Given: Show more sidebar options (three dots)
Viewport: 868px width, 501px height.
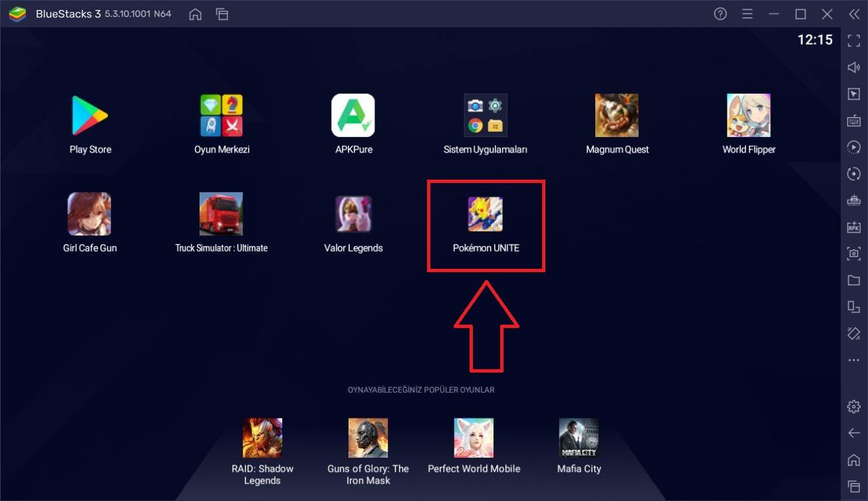Looking at the screenshot, I should [854, 360].
